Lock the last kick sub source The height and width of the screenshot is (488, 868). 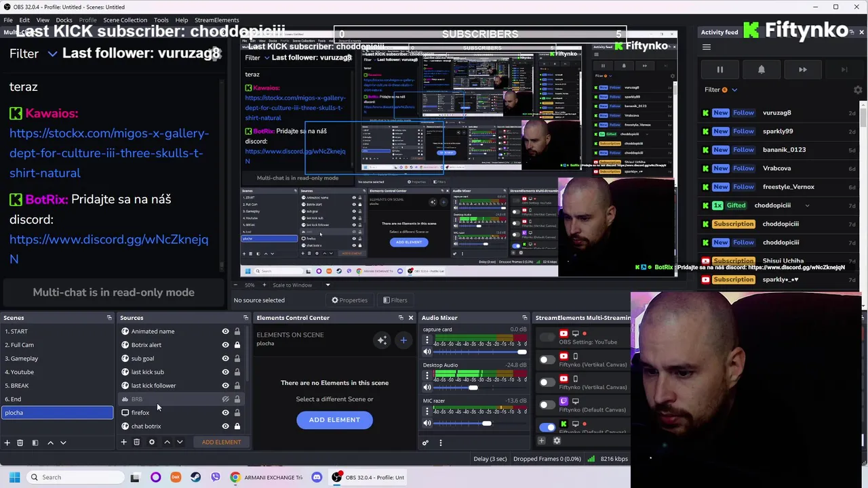point(237,372)
